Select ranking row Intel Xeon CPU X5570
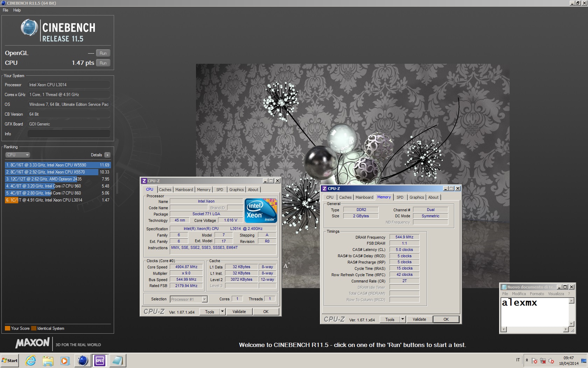The height and width of the screenshot is (368, 588). [58, 172]
